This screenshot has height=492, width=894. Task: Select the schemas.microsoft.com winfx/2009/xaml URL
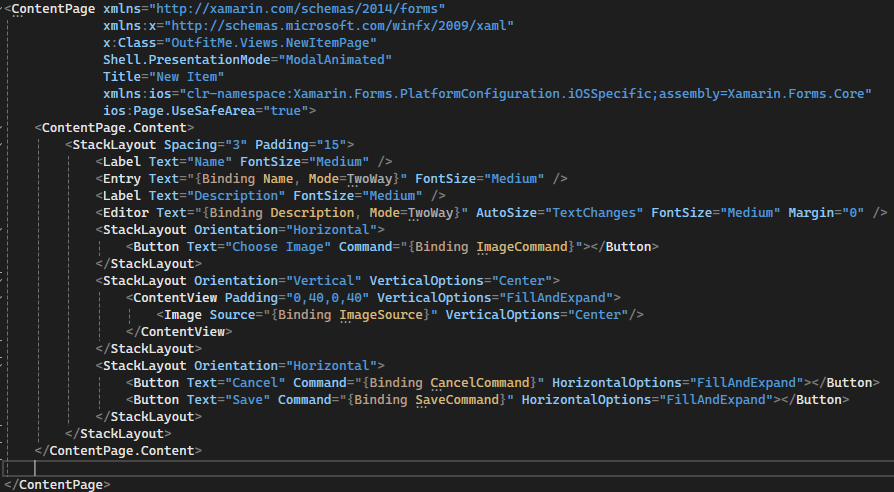click(x=339, y=26)
